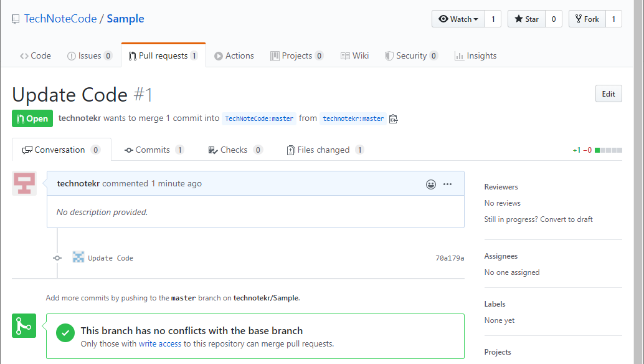Go to the Actions tab
644x364 pixels.
pyautogui.click(x=234, y=55)
